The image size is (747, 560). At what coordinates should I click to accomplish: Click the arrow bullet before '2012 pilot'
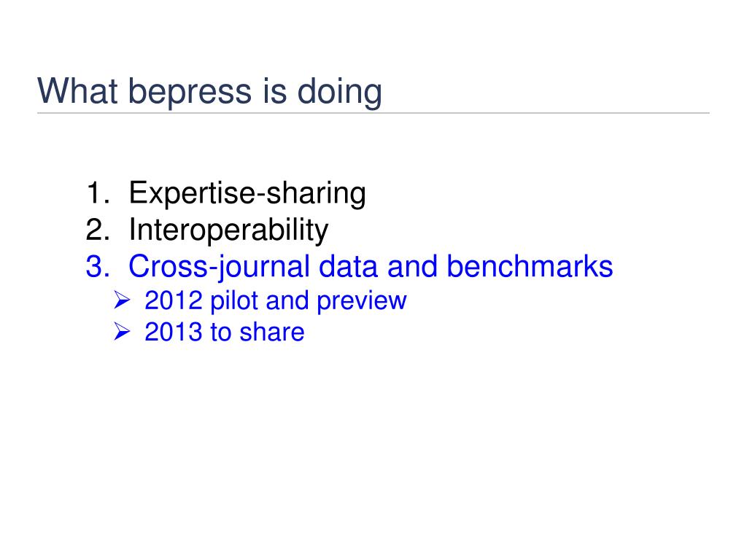click(122, 300)
